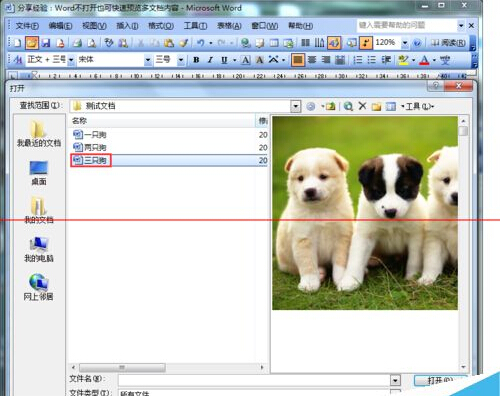This screenshot has height=396, width=500.
Task: Open the 文件名 filename dropdown arrow
Action: click(x=395, y=380)
